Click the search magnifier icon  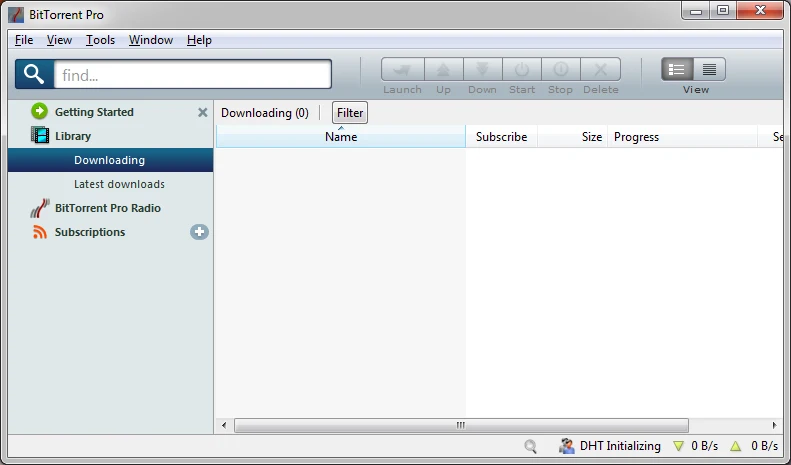point(34,74)
